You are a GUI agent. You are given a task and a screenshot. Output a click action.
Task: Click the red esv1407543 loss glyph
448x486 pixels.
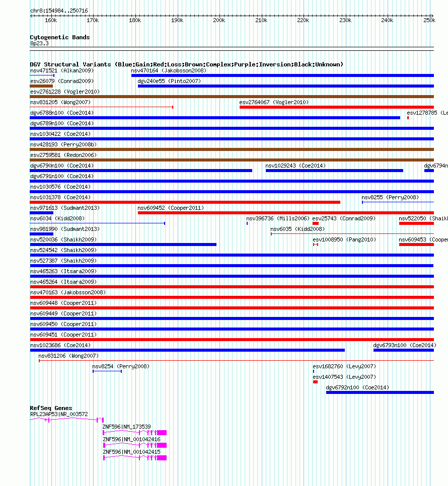point(315,382)
